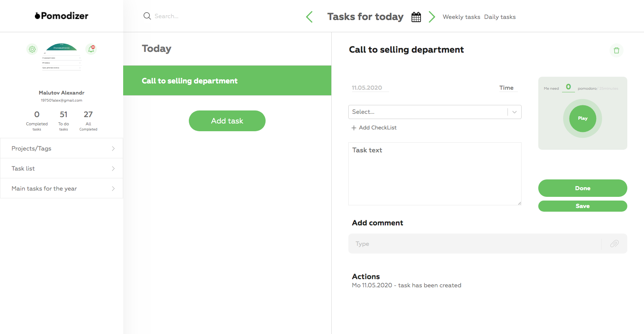Click the Add CheckList link
Viewport: 644px width, 334px height.
[x=374, y=128]
